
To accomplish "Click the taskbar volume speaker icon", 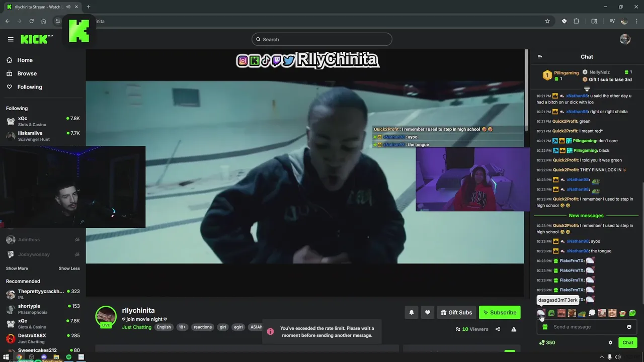I will 618,357.
